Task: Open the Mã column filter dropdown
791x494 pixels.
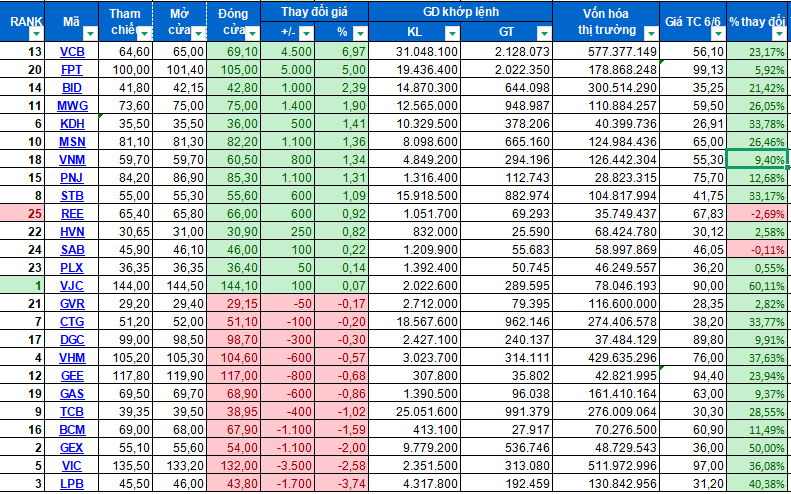Action: click(x=91, y=34)
